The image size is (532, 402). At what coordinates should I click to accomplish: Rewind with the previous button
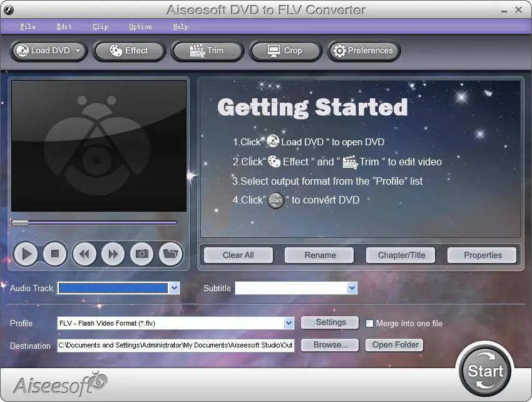point(84,254)
